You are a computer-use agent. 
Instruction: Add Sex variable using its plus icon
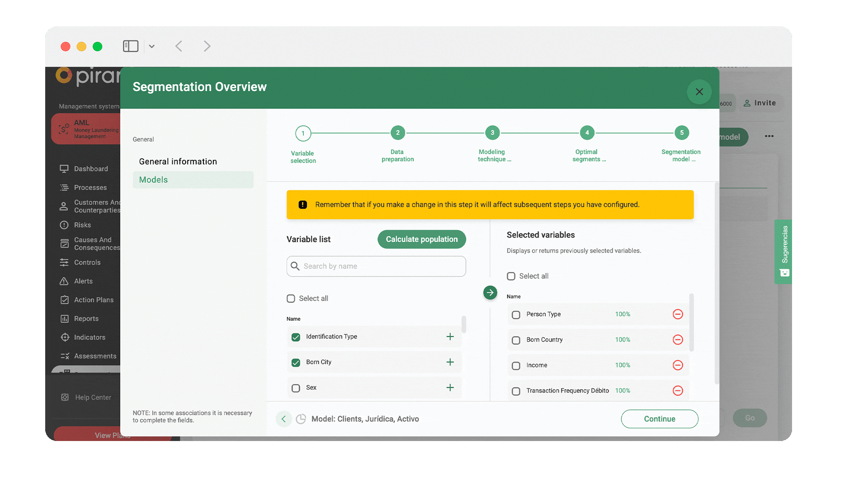(x=450, y=387)
